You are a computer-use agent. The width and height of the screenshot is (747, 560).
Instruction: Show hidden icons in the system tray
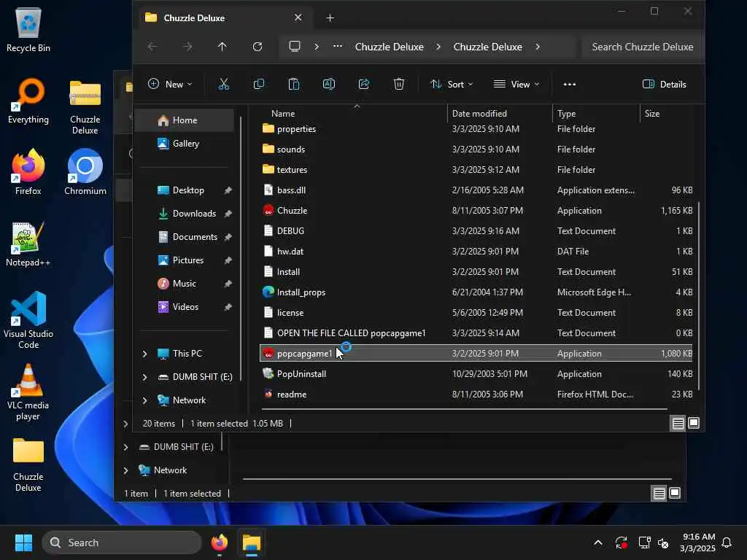point(598,542)
